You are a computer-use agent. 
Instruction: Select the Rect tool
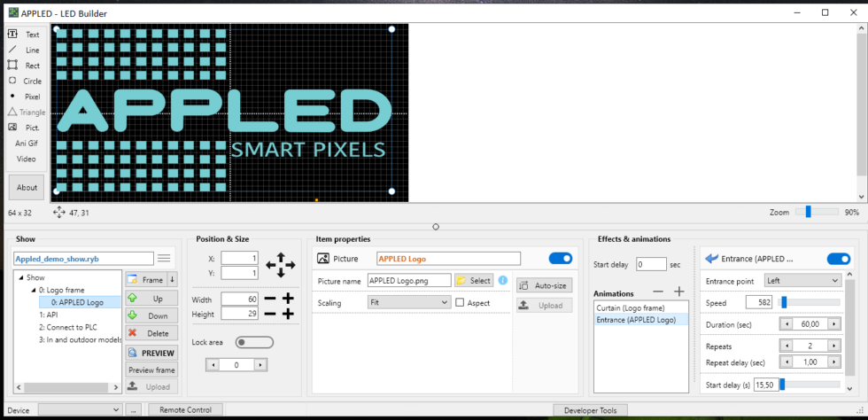tap(26, 66)
